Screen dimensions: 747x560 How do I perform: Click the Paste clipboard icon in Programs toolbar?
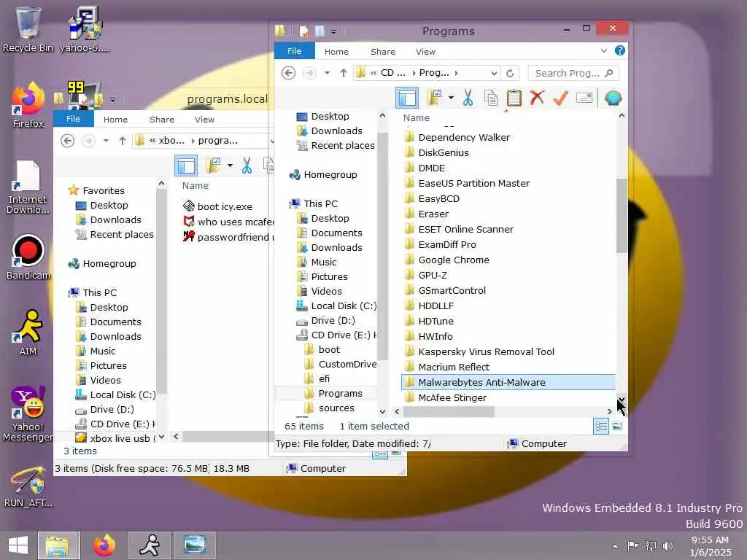[x=514, y=98]
